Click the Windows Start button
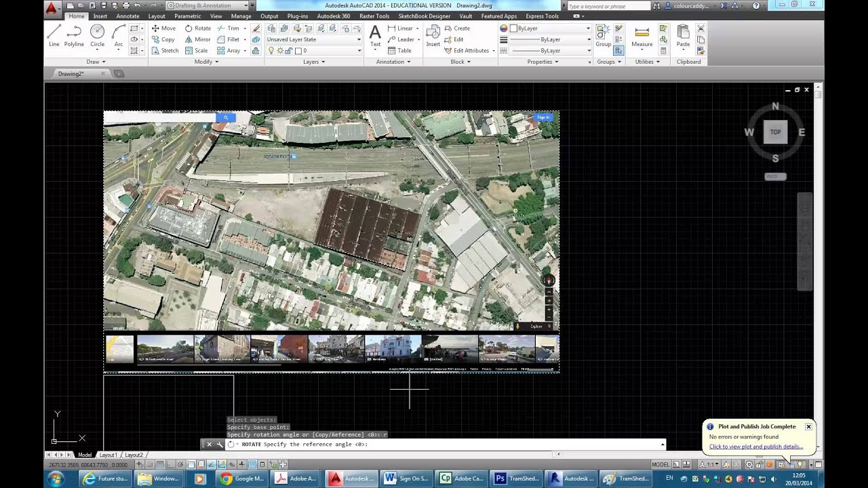Screen dimensions: 868x488 coord(55,479)
